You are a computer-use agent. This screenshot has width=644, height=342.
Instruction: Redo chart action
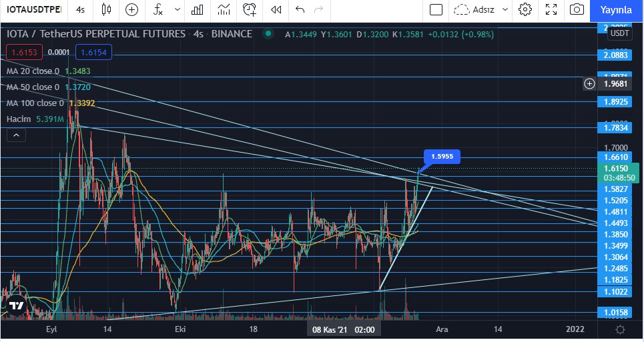point(319,9)
